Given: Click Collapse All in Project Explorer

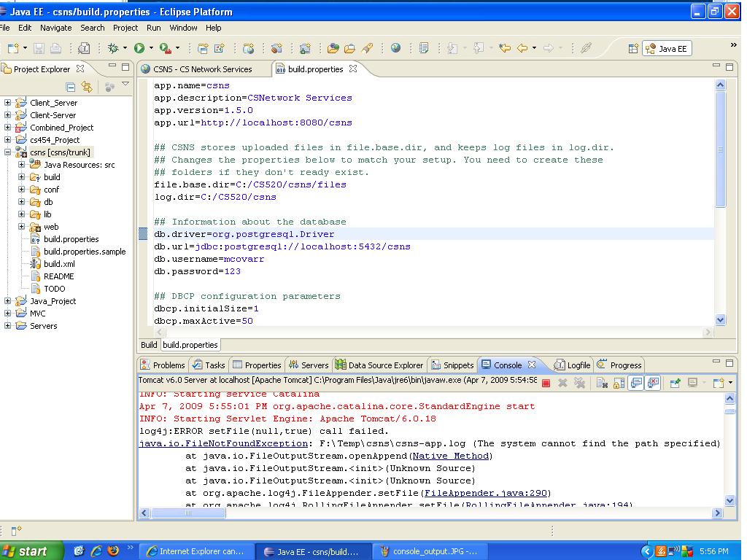Looking at the screenshot, I should 71,87.
